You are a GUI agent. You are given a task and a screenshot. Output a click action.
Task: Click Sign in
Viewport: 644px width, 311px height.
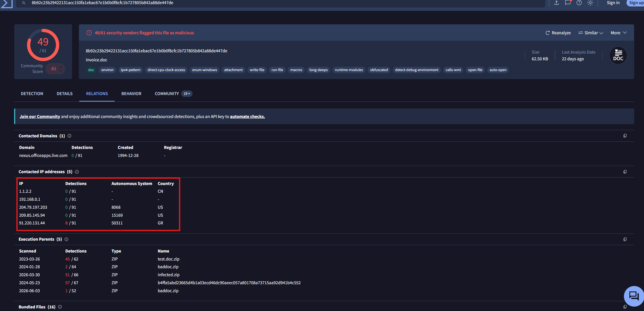[x=613, y=3]
